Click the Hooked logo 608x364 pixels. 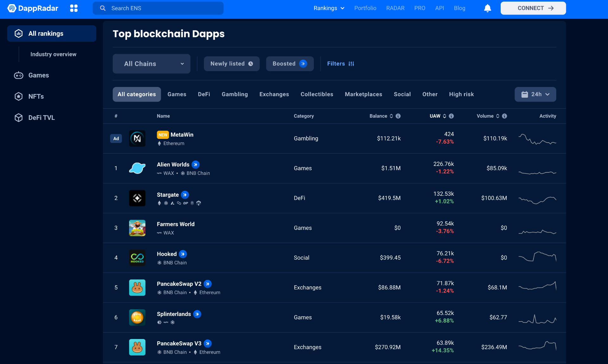coord(137,258)
